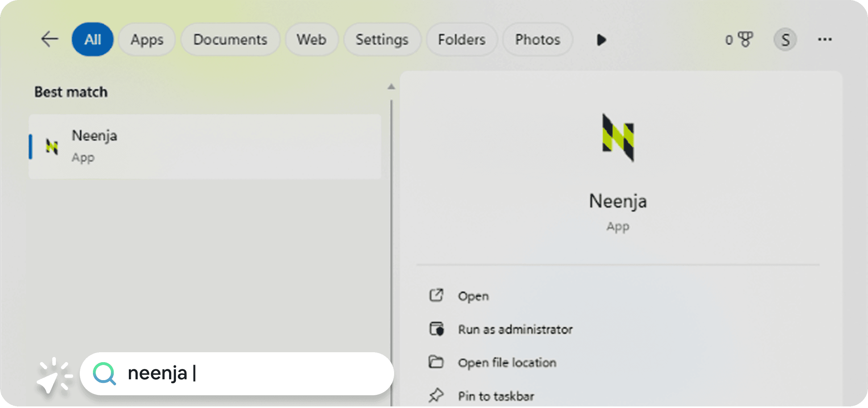Choose Open for the Neenja app
This screenshot has width=868, height=408.
click(473, 296)
